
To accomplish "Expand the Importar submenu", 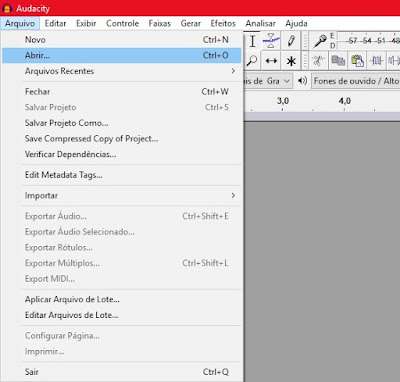I will [x=122, y=195].
